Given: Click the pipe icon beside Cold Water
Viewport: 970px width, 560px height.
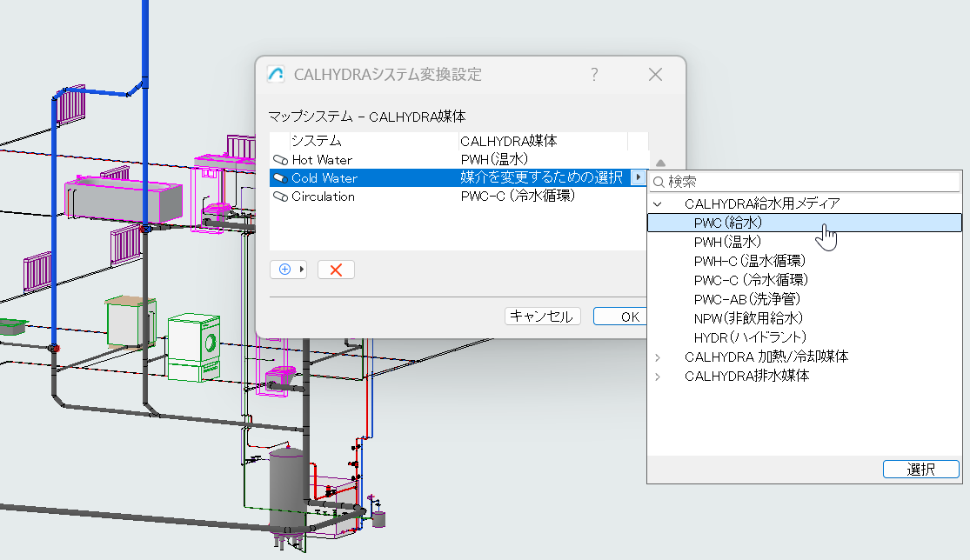Looking at the screenshot, I should (x=280, y=178).
